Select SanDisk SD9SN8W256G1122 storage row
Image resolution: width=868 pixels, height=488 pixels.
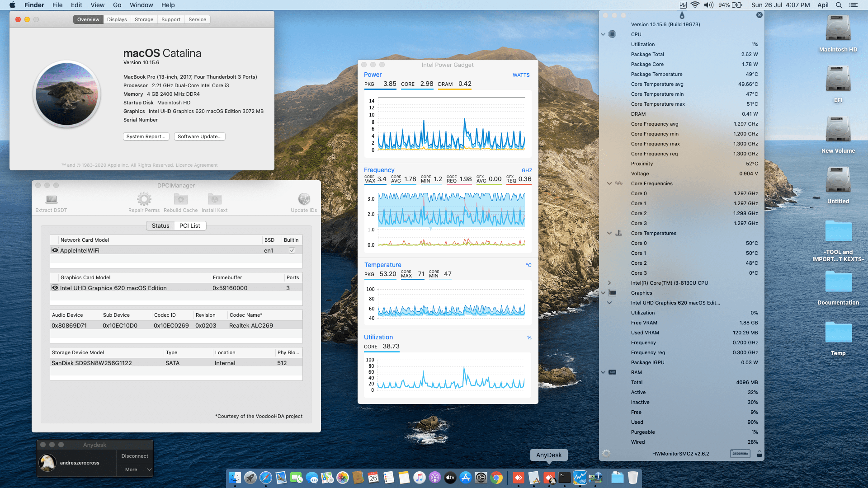(x=176, y=363)
